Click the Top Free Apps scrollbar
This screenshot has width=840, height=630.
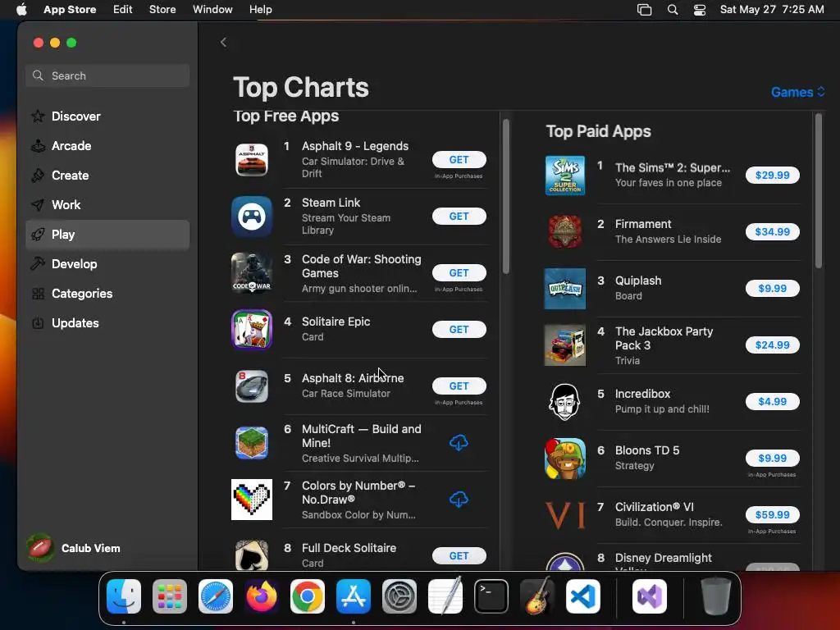[505, 197]
